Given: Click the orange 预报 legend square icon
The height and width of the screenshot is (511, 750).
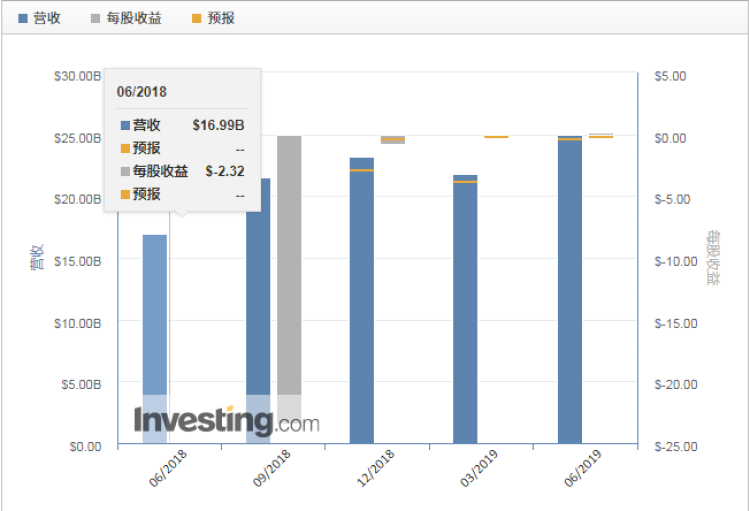Looking at the screenshot, I should (196, 18).
